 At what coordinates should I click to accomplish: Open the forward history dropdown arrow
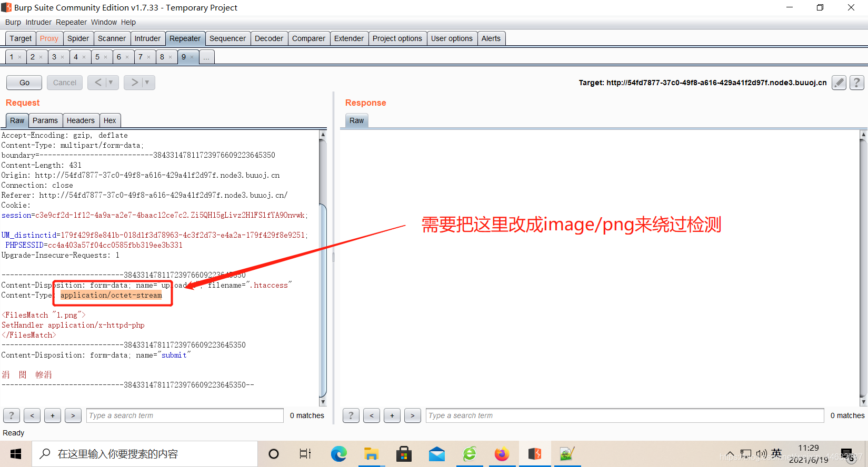coord(147,83)
